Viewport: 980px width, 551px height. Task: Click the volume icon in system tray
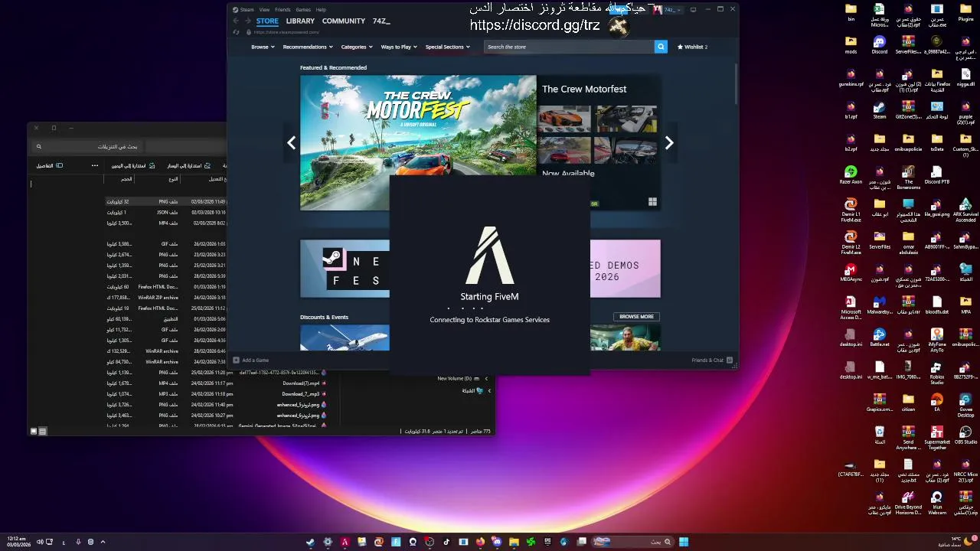coord(40,542)
